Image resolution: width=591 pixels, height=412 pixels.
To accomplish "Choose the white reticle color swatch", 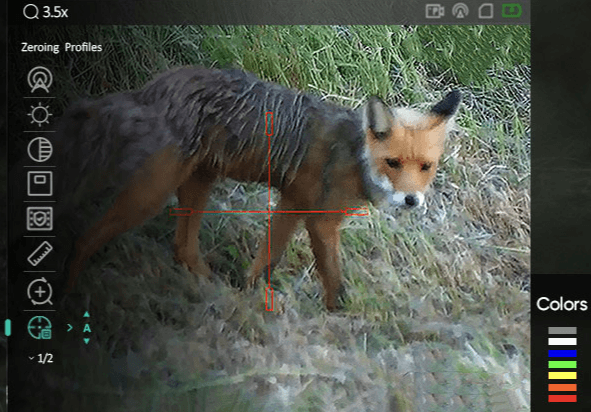I will tap(562, 342).
